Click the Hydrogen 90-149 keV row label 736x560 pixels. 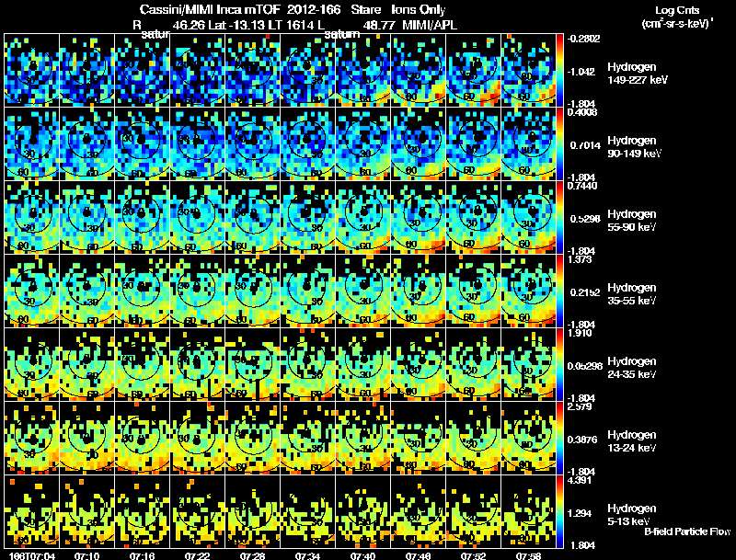[634, 147]
